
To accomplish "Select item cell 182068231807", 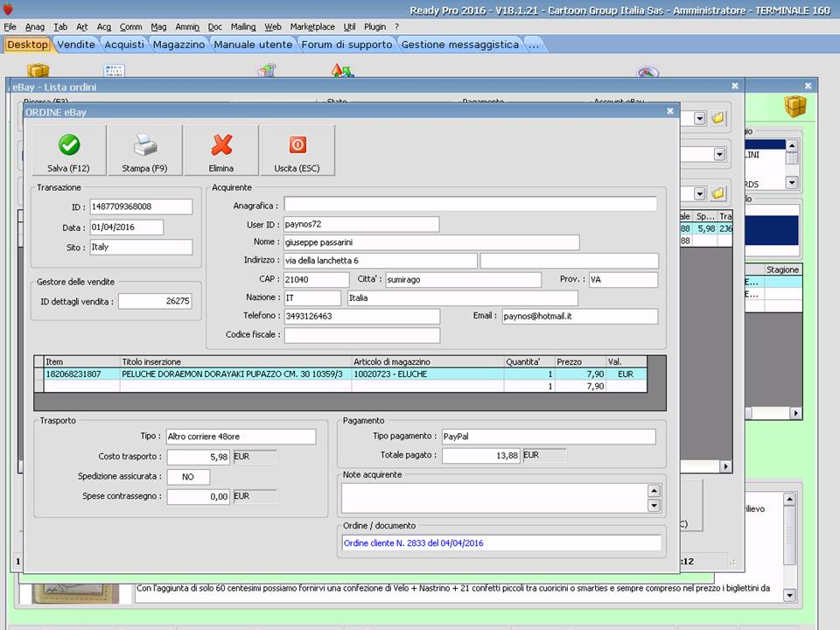I will tap(82, 374).
